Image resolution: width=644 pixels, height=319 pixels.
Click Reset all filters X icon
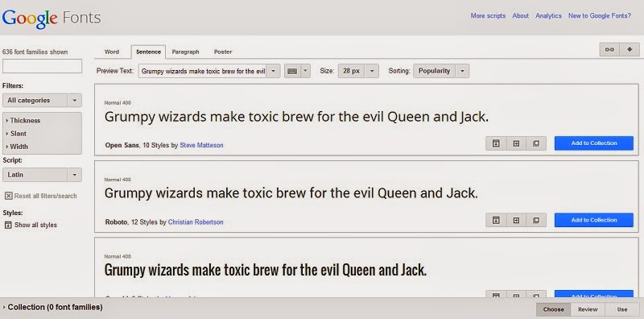(x=9, y=196)
